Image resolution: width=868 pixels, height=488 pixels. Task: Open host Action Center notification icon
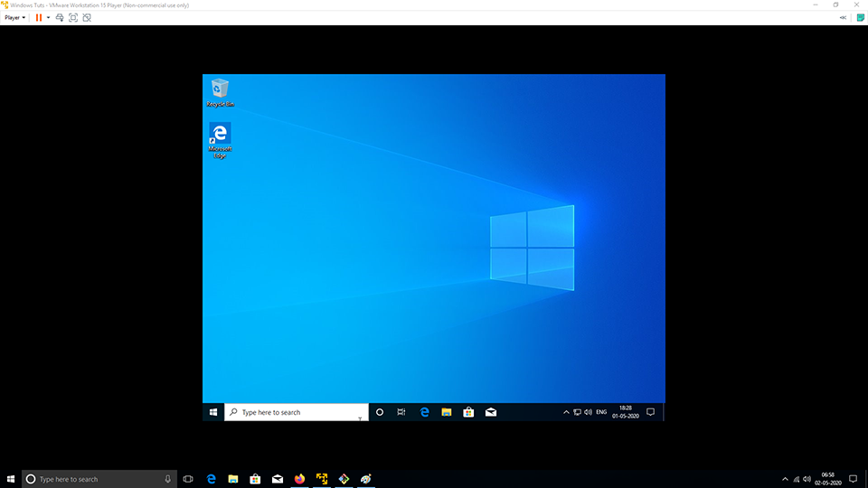[x=853, y=479]
